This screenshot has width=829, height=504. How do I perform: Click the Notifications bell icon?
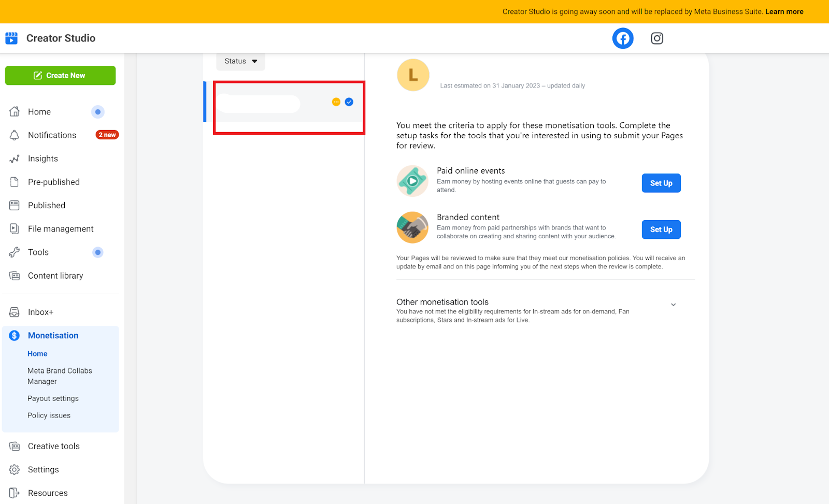pos(15,135)
